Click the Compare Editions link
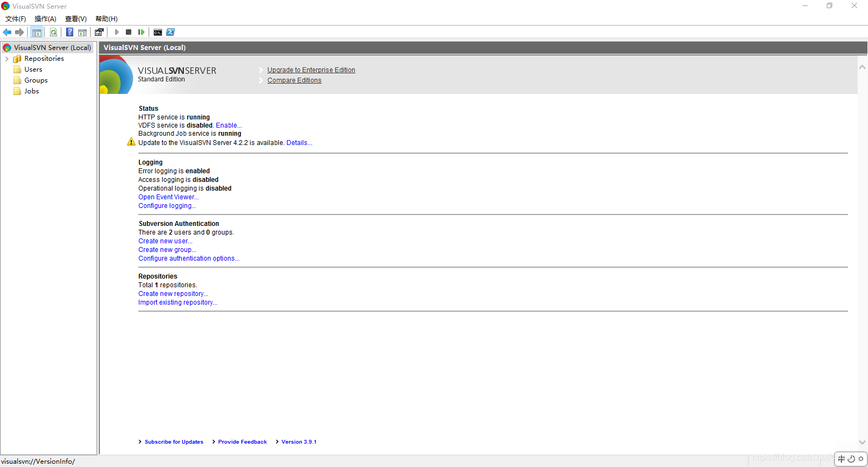868x467 pixels. click(294, 80)
